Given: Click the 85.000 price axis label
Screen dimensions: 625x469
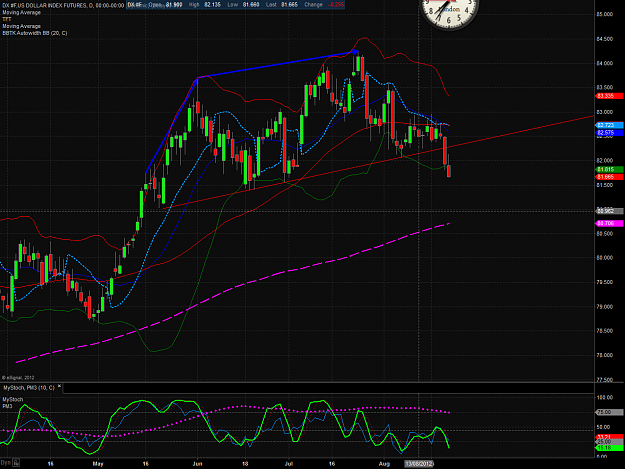Looking at the screenshot, I should (x=605, y=14).
